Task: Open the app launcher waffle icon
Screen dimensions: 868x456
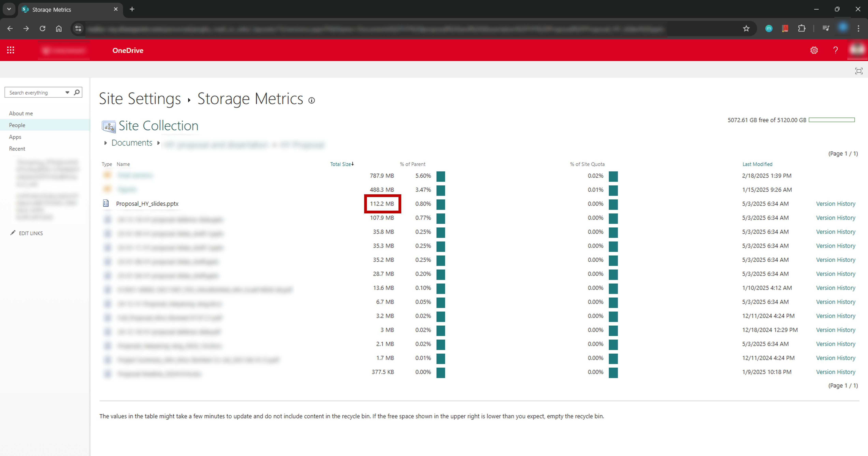Action: 10,50
